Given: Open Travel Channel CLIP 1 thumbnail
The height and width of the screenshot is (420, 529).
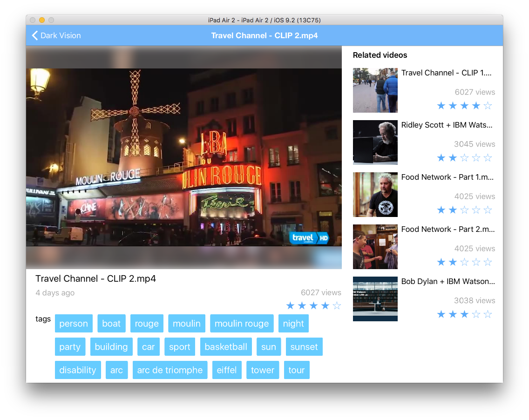Looking at the screenshot, I should 375,90.
